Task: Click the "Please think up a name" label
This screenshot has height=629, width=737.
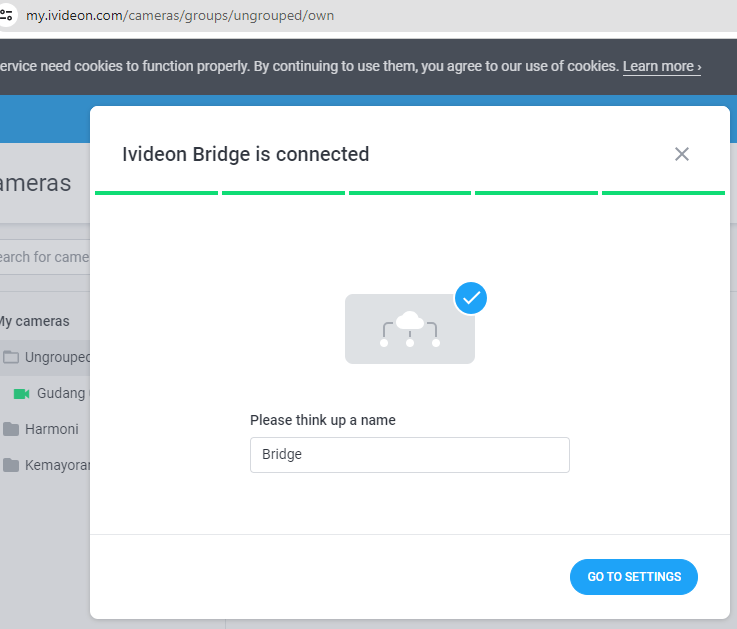Action: click(322, 420)
